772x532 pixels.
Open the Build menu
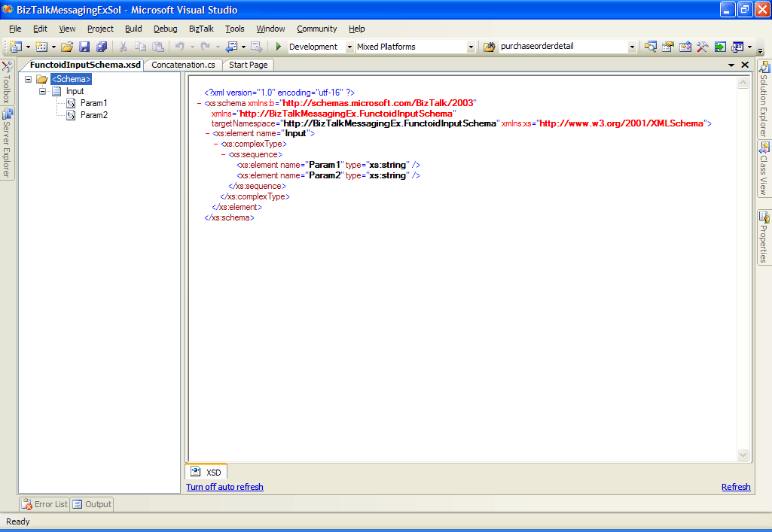pos(133,29)
